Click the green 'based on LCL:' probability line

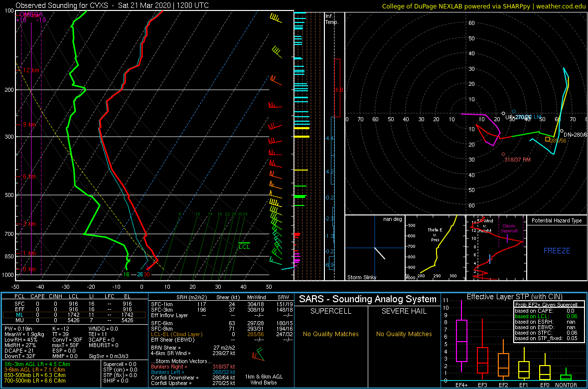[547, 317]
